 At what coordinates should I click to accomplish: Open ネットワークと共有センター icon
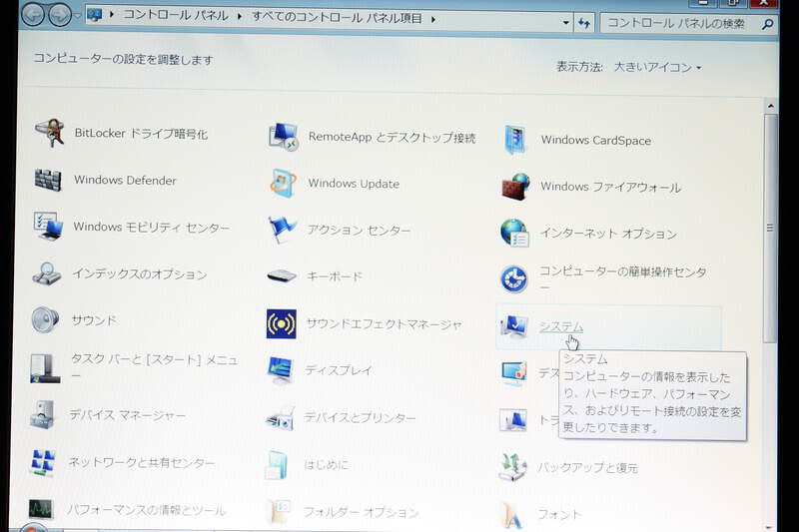pos(42,462)
